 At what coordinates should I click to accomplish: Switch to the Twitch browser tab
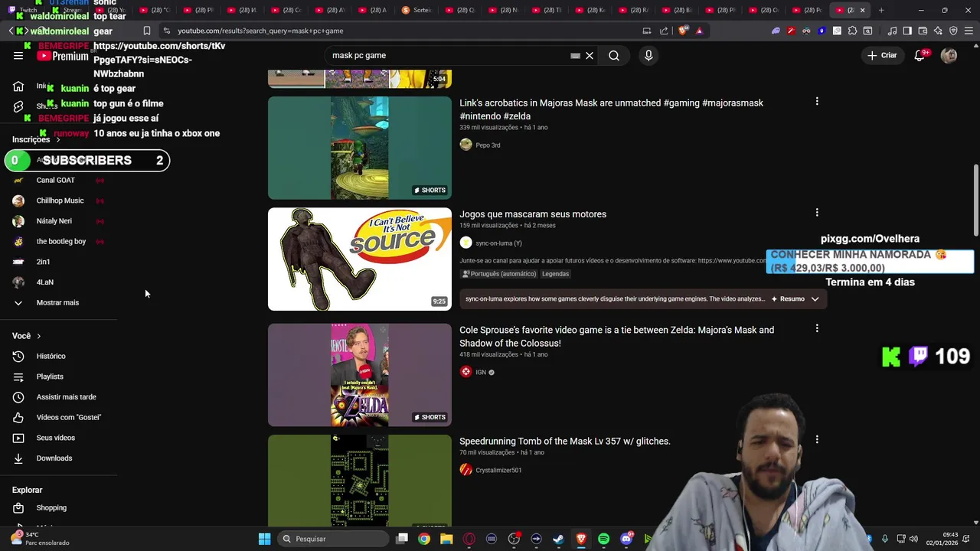pyautogui.click(x=22, y=10)
